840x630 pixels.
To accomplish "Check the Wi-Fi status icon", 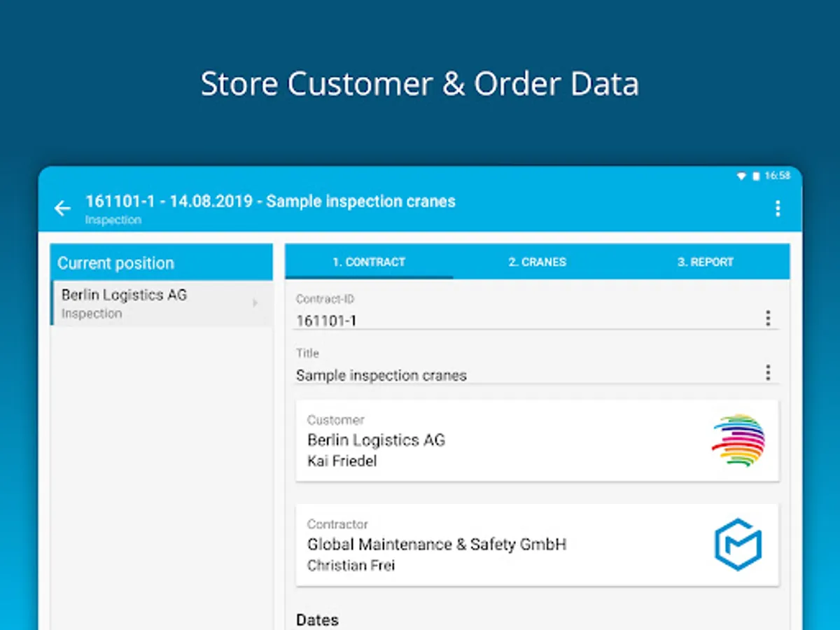I will 741,176.
